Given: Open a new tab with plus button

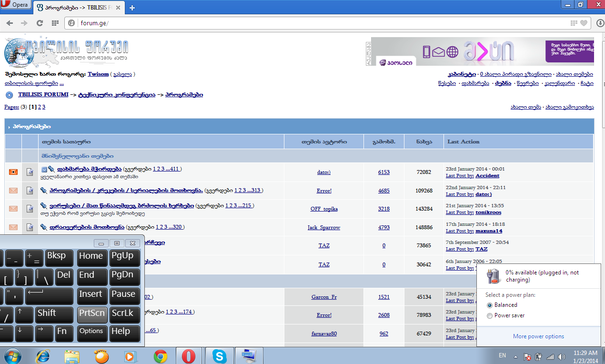Looking at the screenshot, I should 132,8.
